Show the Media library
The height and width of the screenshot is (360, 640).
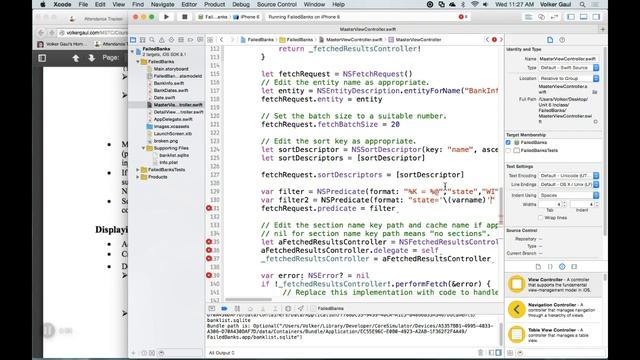[574, 267]
